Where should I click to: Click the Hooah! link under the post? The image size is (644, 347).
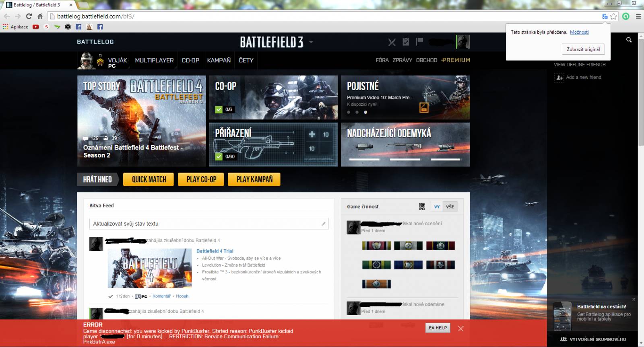click(x=183, y=296)
